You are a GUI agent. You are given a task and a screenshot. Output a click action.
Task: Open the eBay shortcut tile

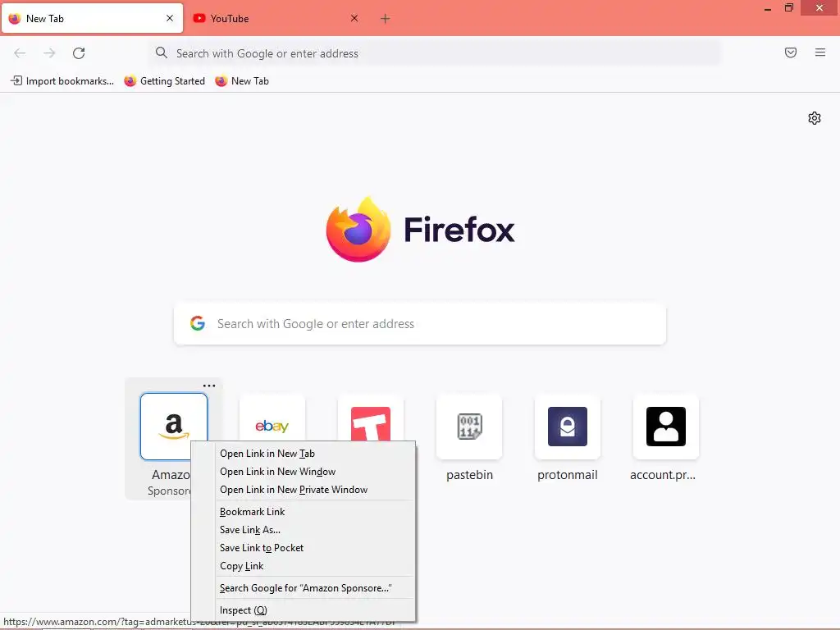[272, 418]
